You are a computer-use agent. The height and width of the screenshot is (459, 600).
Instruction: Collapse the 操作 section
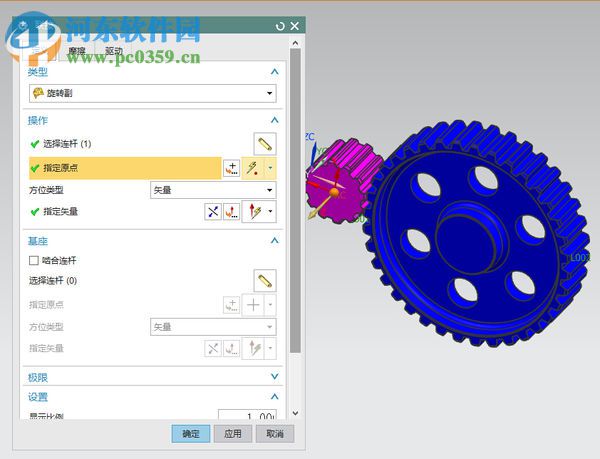[x=274, y=120]
